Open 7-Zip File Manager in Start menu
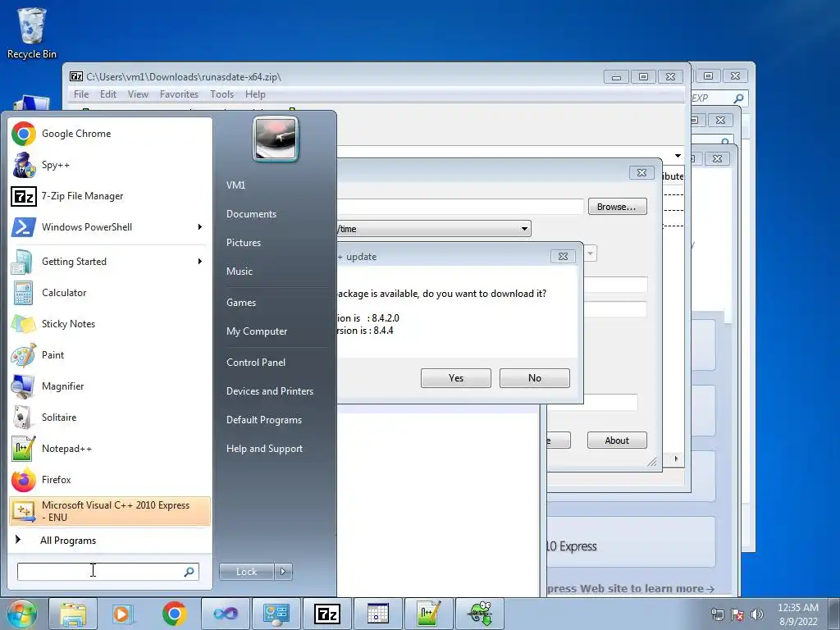Image resolution: width=840 pixels, height=630 pixels. pyautogui.click(x=111, y=196)
